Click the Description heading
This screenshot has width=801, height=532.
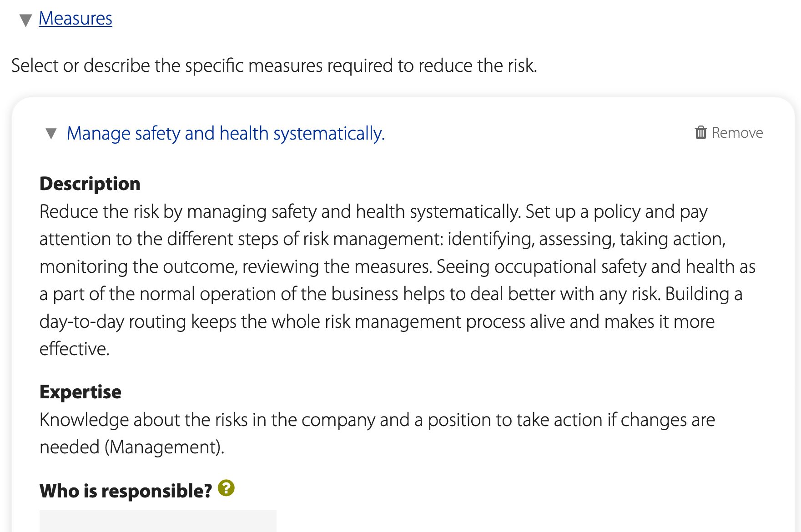coord(90,184)
